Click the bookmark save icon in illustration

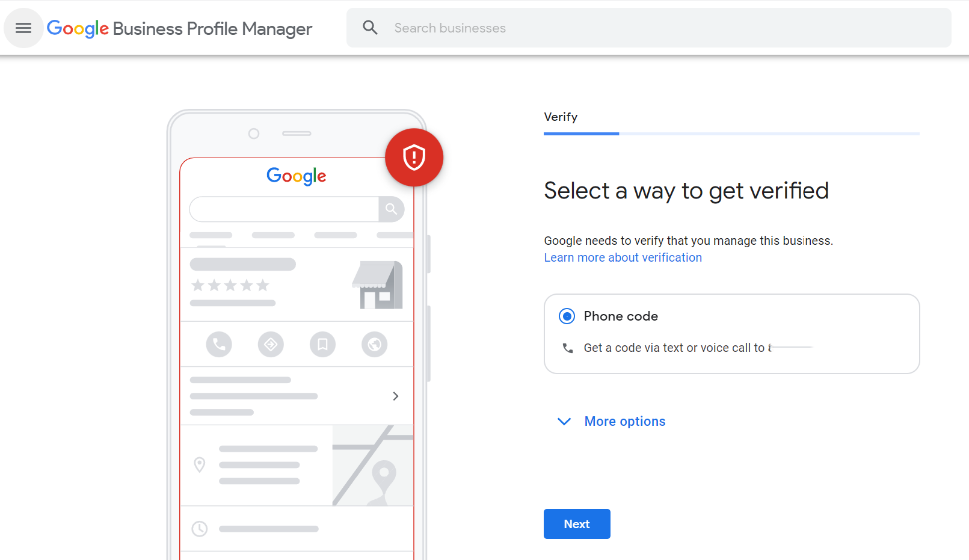[x=322, y=345]
